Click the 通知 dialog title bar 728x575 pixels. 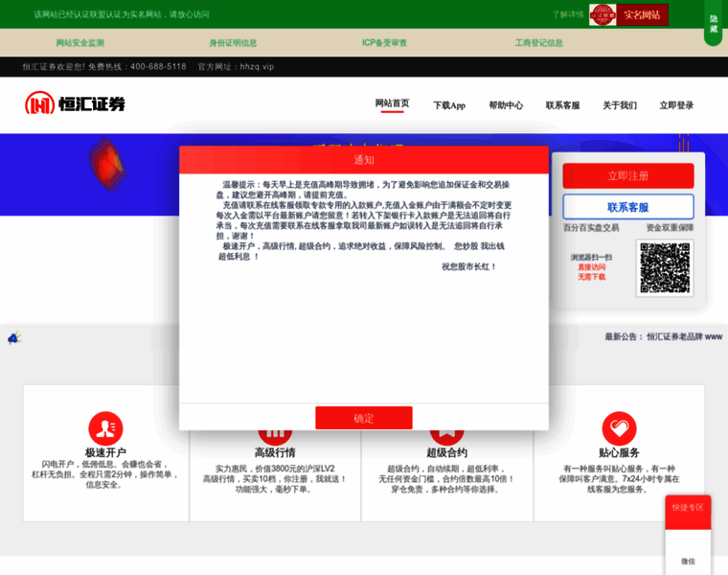pos(364,160)
